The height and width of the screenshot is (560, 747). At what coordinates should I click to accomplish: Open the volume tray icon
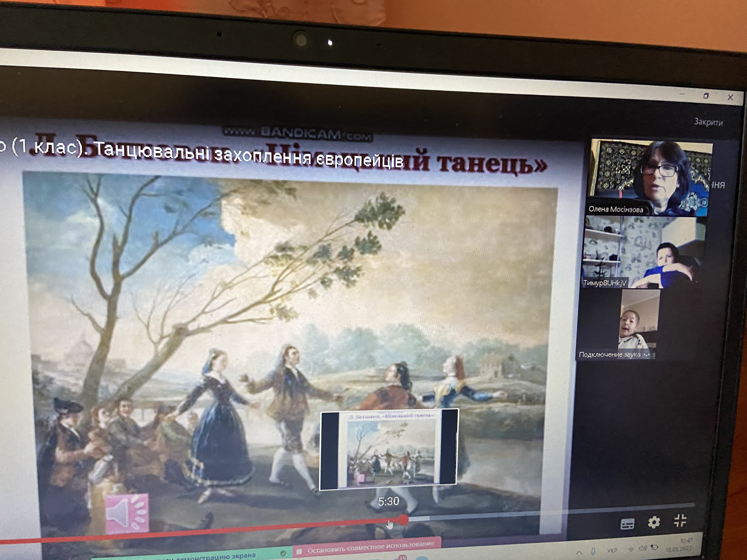[643, 548]
